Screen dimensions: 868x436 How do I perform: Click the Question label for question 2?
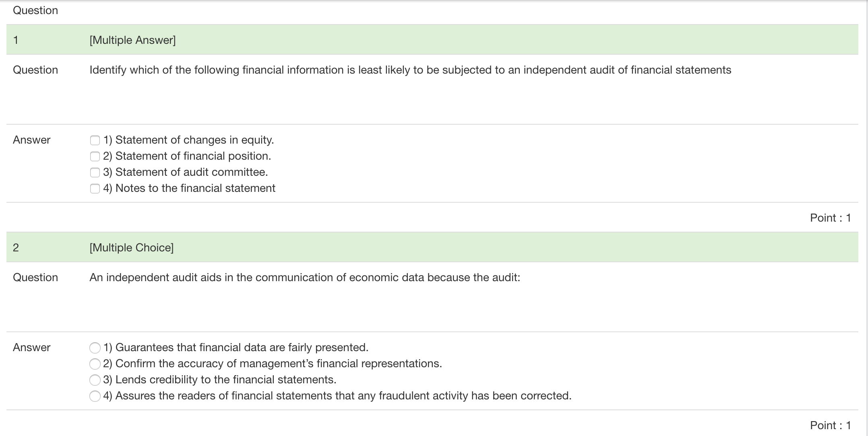pos(35,277)
